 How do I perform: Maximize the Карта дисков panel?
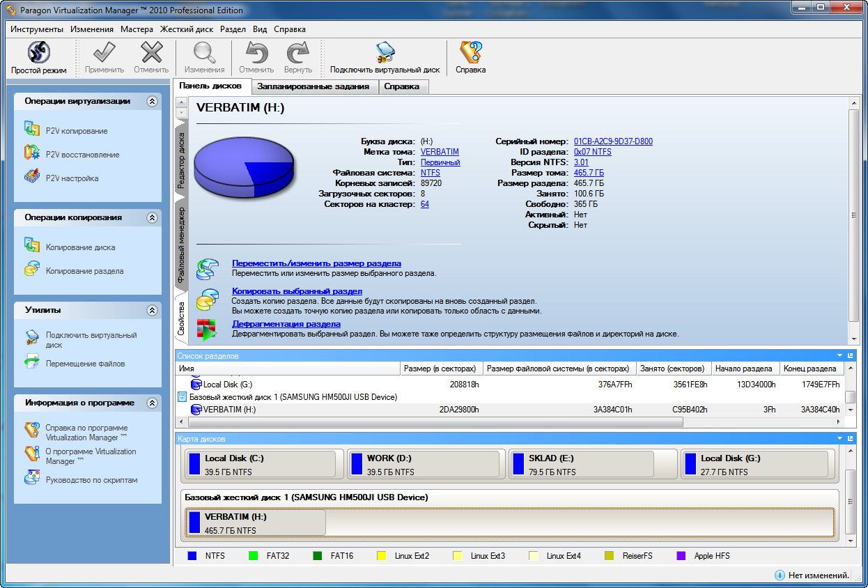point(851,439)
